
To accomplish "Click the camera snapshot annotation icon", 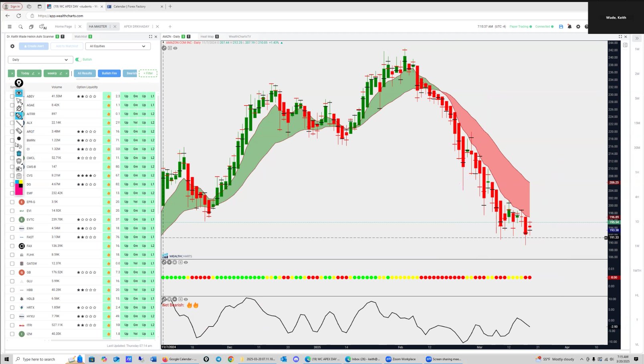I will (x=19, y=169).
